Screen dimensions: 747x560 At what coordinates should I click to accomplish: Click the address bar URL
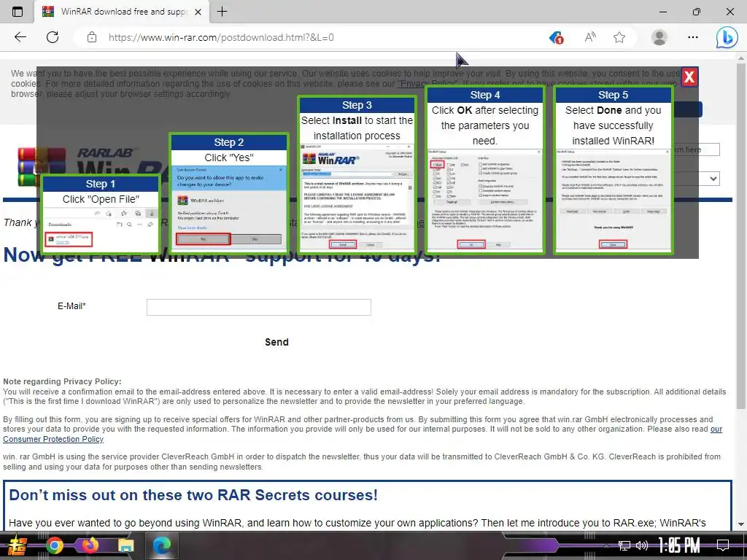click(x=221, y=37)
